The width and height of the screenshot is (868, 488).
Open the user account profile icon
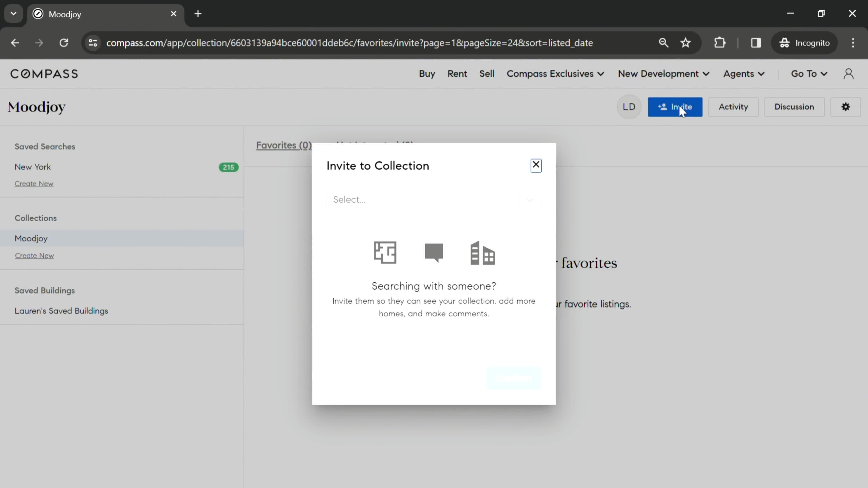(x=849, y=74)
